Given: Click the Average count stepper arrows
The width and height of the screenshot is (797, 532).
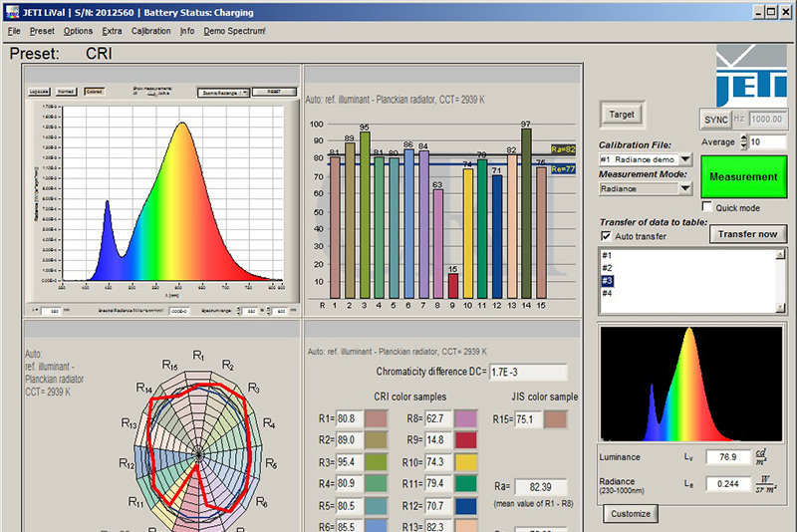Looking at the screenshot, I should pos(743,141).
